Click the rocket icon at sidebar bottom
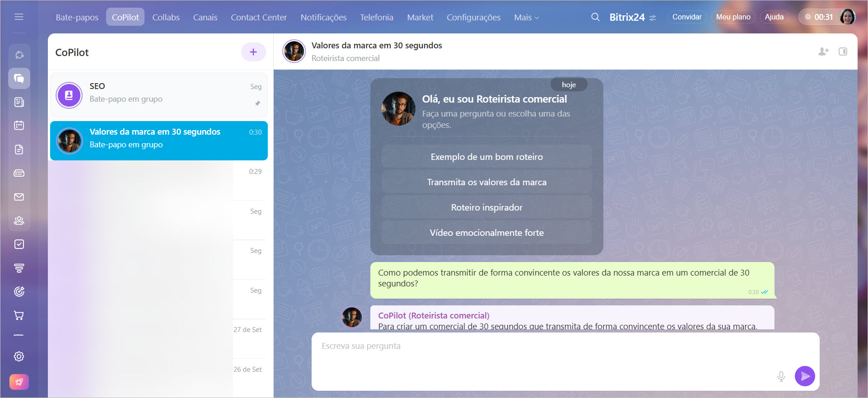868x398 pixels. click(x=19, y=382)
